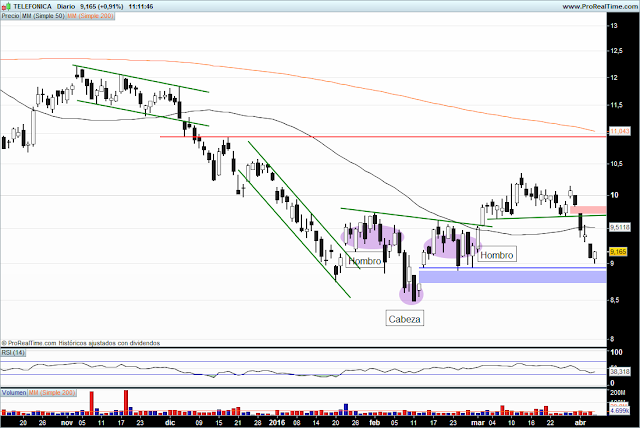
Task: Click the 9,5118 moving average value tag
Action: pyautogui.click(x=620, y=227)
